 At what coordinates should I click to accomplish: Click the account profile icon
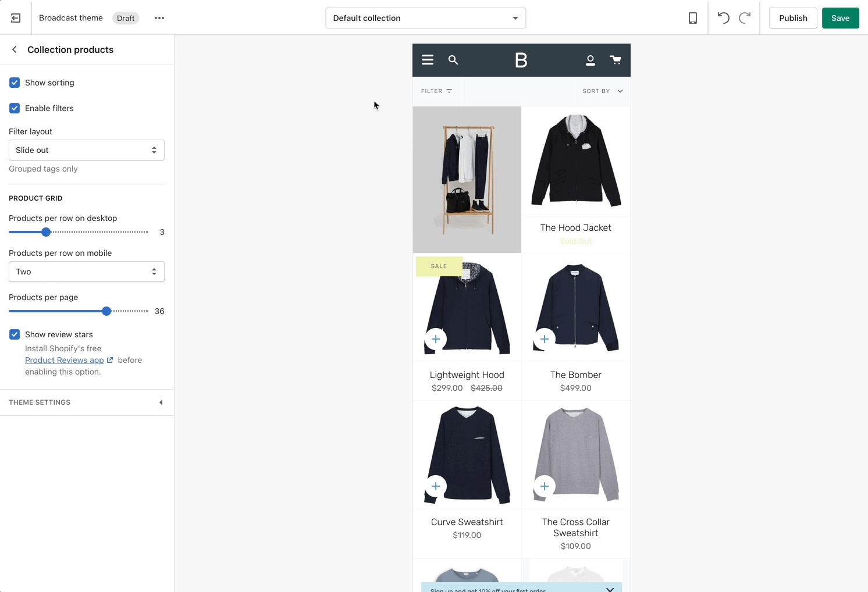[590, 60]
